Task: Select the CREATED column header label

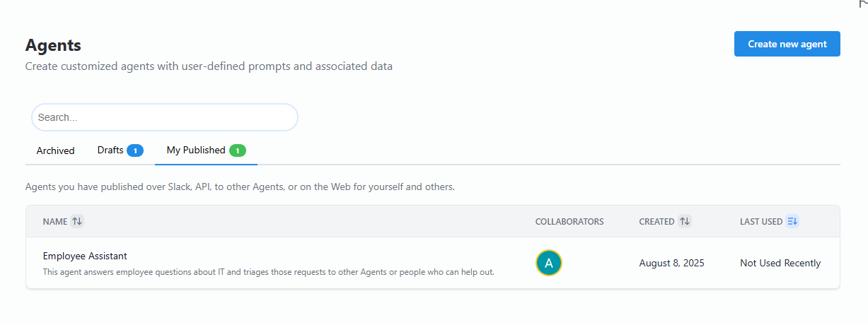Action: coord(656,221)
